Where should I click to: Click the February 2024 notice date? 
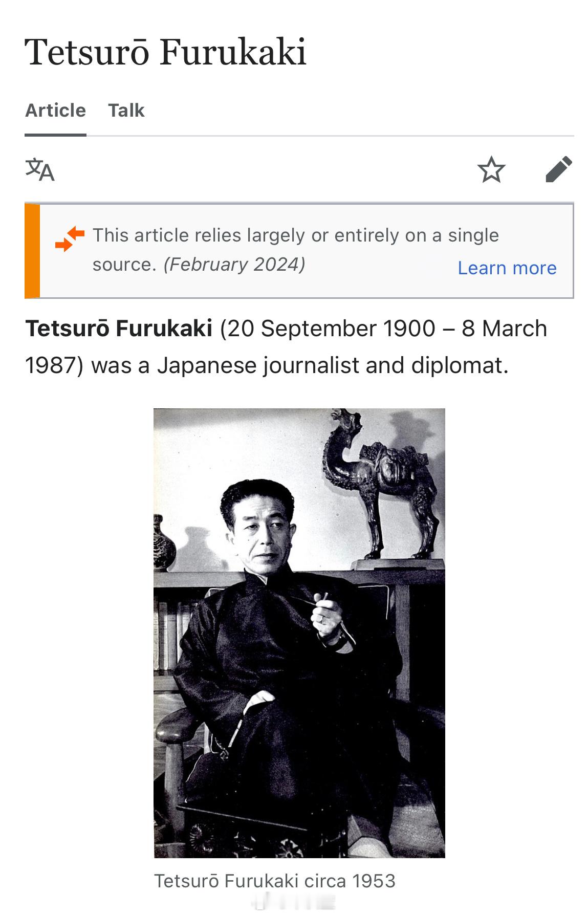click(x=234, y=265)
